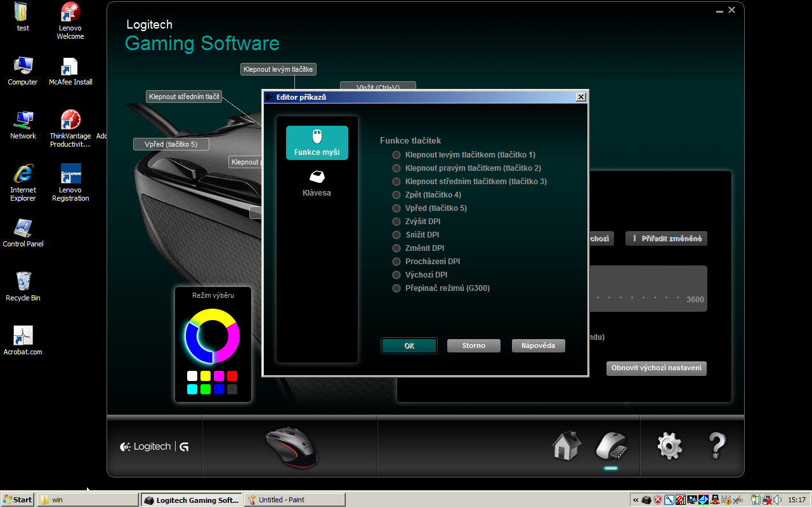The image size is (812, 508).
Task: Click the Logitech G key tray icon
Action: pyautogui.click(x=646, y=500)
